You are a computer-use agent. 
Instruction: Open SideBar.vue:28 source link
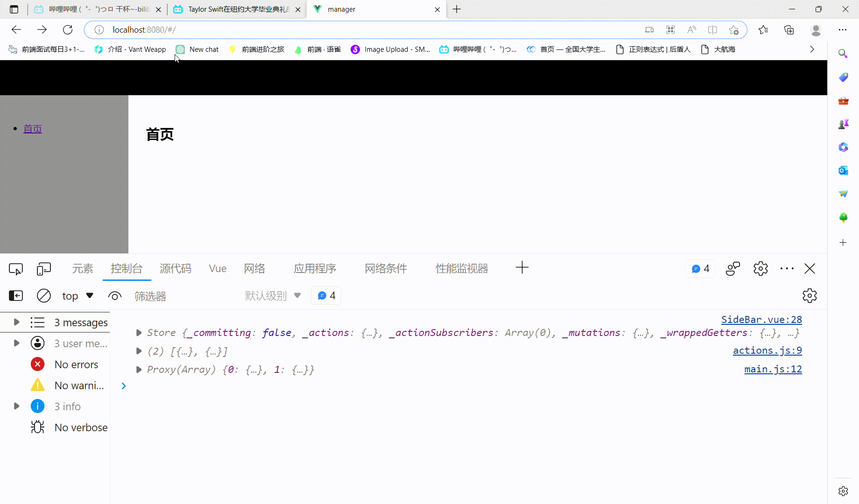pos(761,320)
